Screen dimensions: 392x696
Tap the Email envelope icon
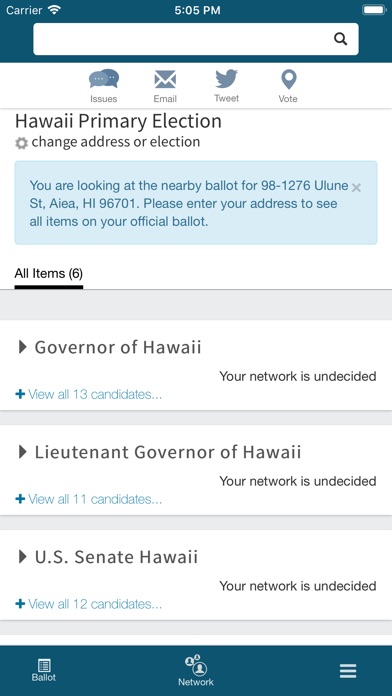click(x=165, y=80)
